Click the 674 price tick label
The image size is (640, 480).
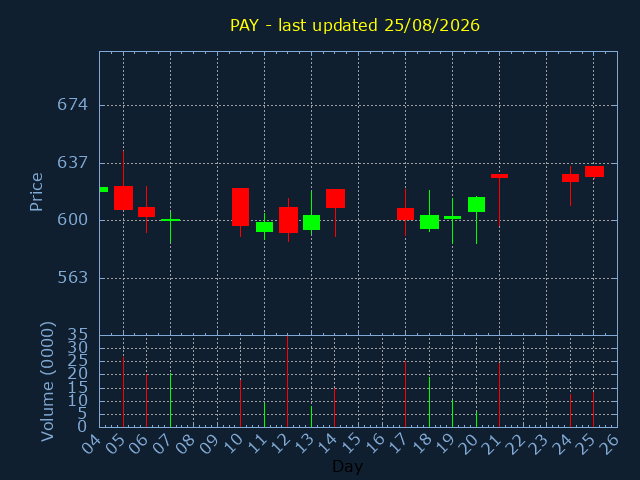72,105
